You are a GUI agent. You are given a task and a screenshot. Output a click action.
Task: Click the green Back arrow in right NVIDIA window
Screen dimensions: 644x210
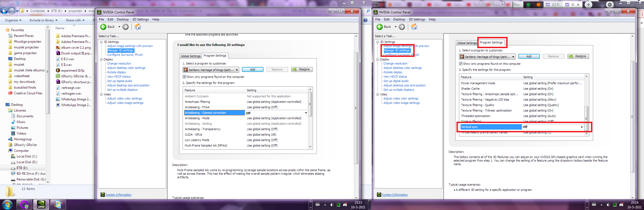click(x=380, y=27)
